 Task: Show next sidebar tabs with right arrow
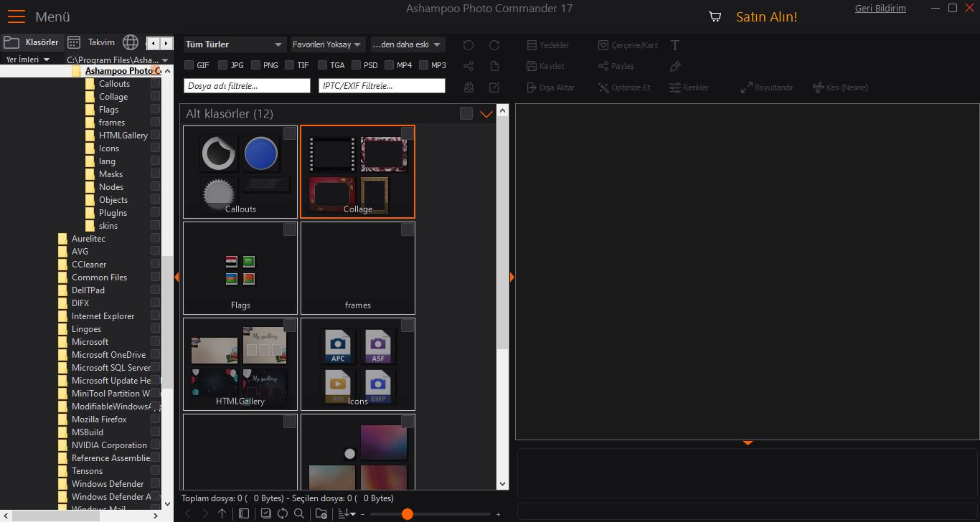click(x=166, y=43)
